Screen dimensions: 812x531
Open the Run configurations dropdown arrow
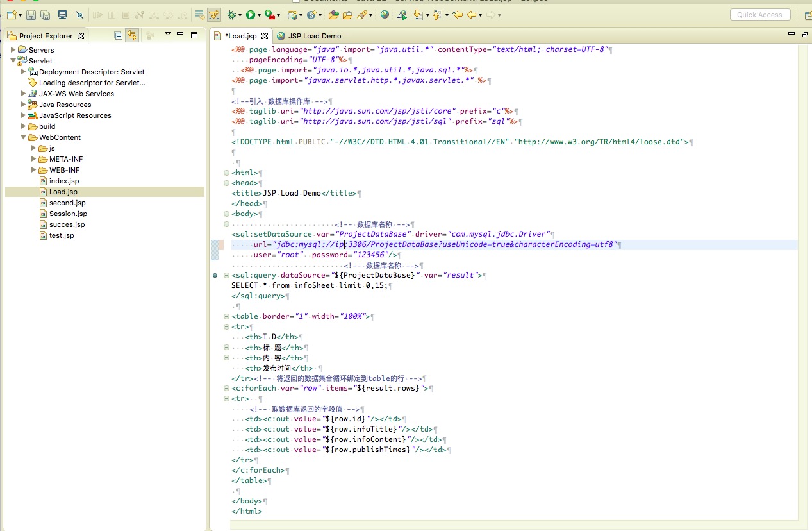[x=259, y=15]
